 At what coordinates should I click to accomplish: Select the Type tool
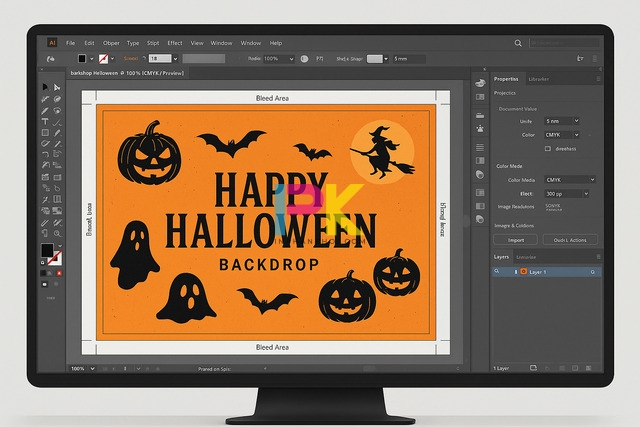click(46, 121)
